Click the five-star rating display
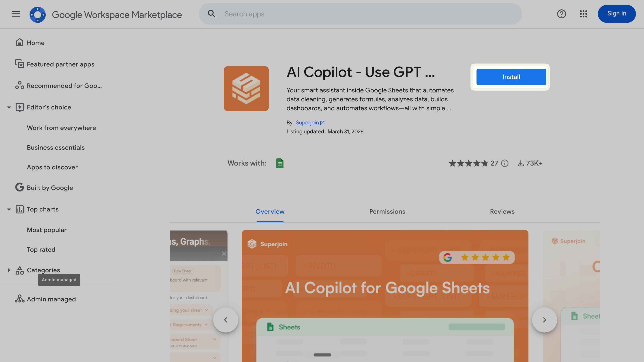644x362 pixels. pos(468,163)
